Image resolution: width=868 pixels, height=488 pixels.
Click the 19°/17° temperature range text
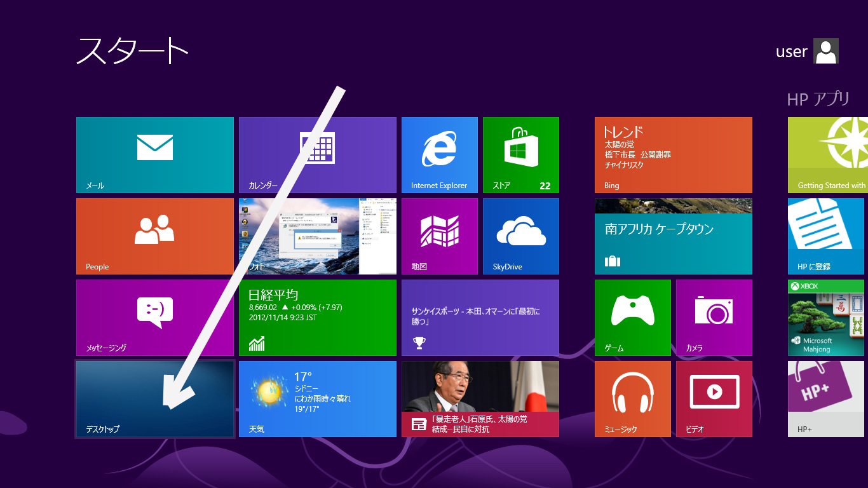pyautogui.click(x=307, y=409)
